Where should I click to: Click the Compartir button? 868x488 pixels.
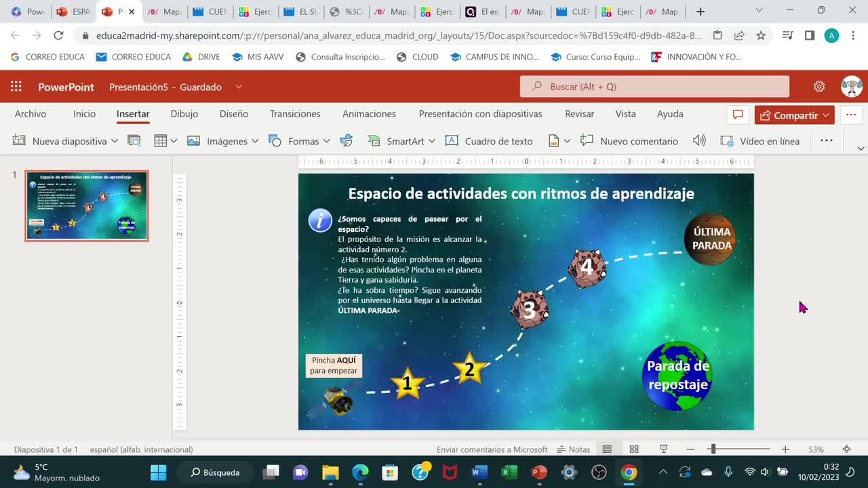pyautogui.click(x=795, y=115)
